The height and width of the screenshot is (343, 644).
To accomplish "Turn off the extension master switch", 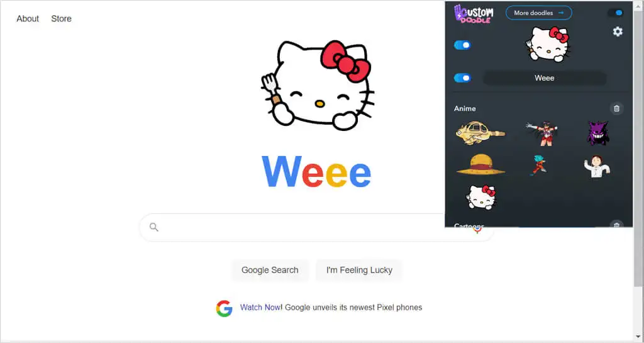I will [615, 13].
